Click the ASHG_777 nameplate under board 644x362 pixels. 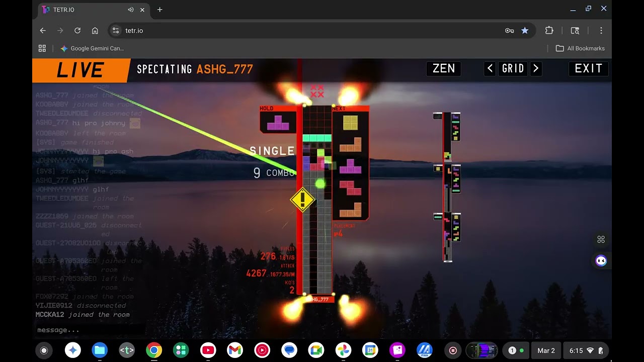tap(318, 299)
